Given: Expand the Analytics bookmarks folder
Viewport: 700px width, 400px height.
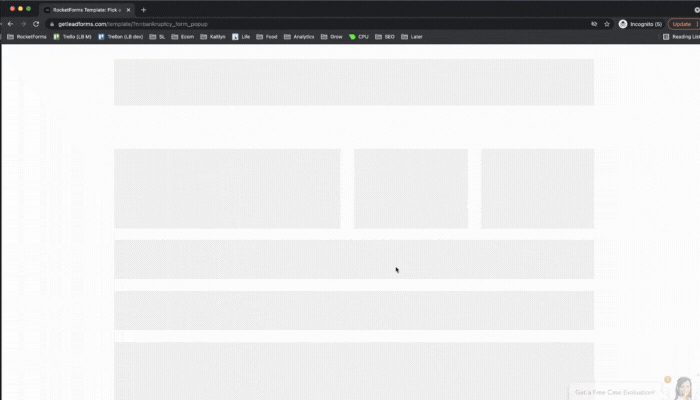Looking at the screenshot, I should 299,36.
